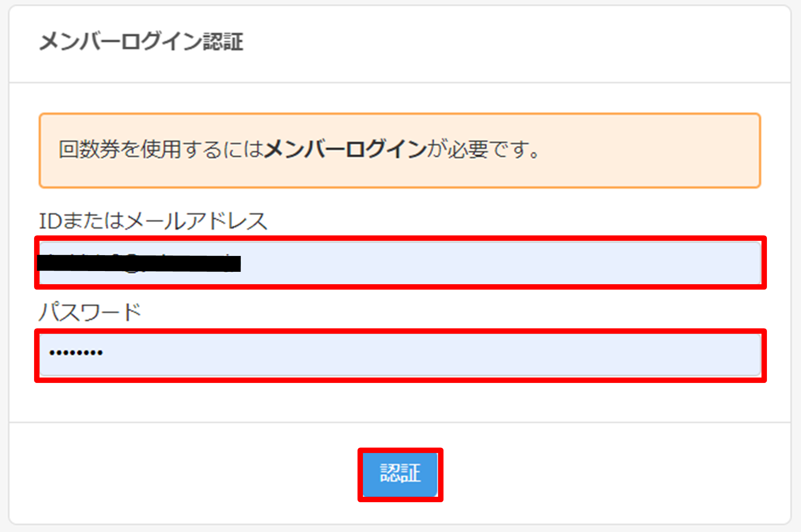The image size is (801, 532).
Task: Click the IDまたはメールアドレス field label
Action: click(x=153, y=221)
